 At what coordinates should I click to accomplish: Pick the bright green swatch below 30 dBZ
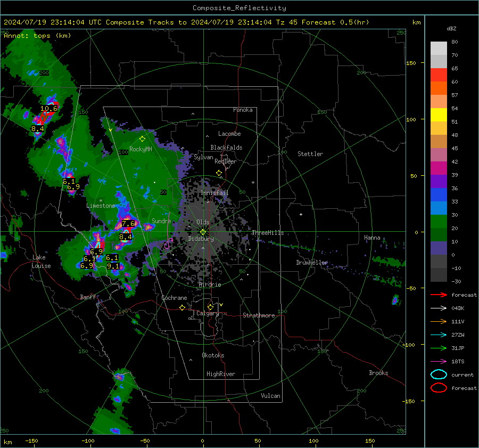[x=439, y=222]
